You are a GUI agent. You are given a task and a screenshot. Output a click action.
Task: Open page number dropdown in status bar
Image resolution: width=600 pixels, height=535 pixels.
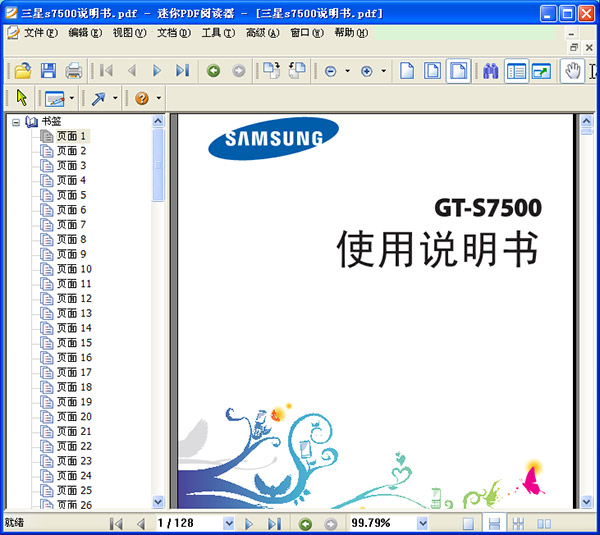(x=228, y=523)
